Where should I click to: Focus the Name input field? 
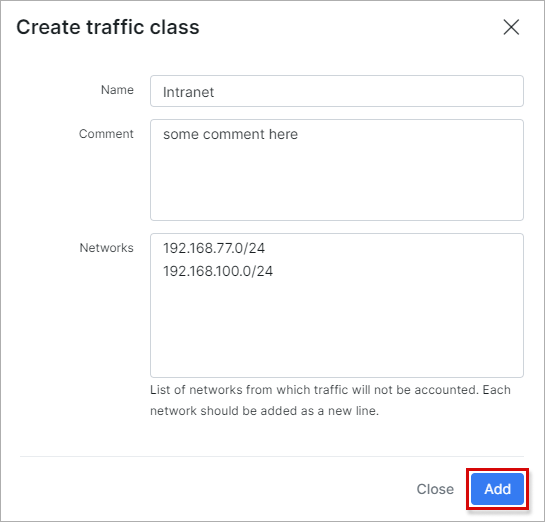(337, 91)
